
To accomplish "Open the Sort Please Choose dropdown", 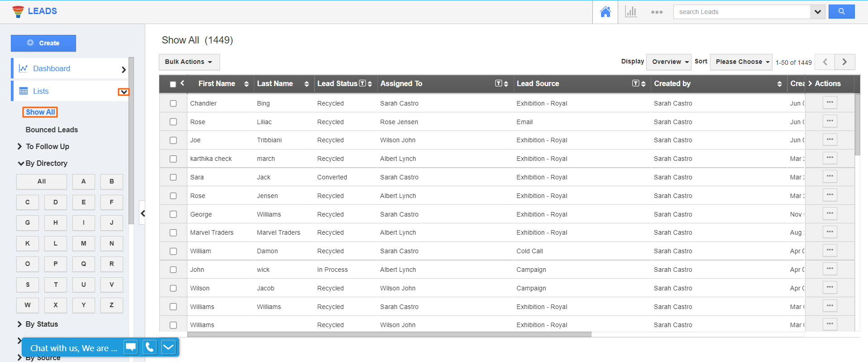I will point(741,62).
